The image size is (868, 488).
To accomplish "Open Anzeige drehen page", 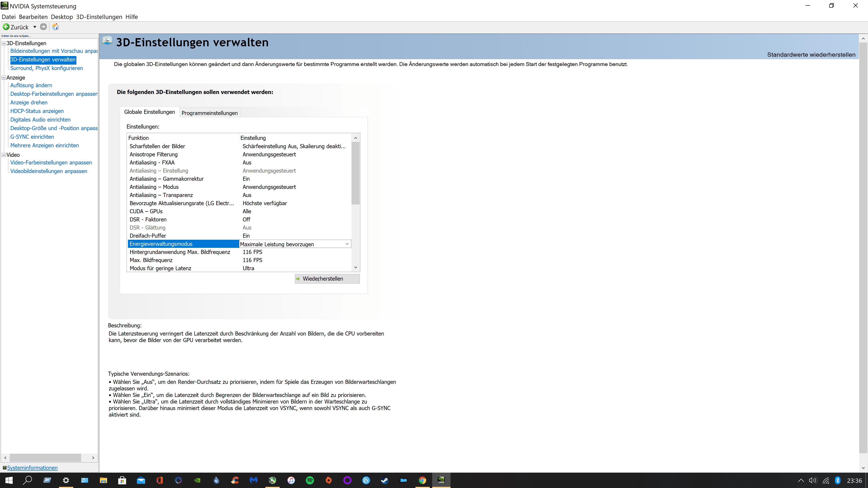I will (29, 102).
